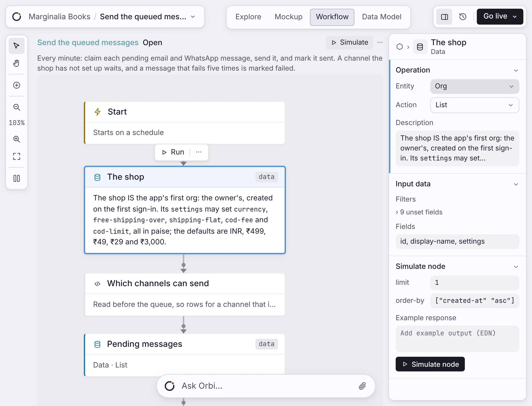Viewport: 532px width, 406px height.
Task: Click the dark Simulate node button
Action: click(430, 364)
